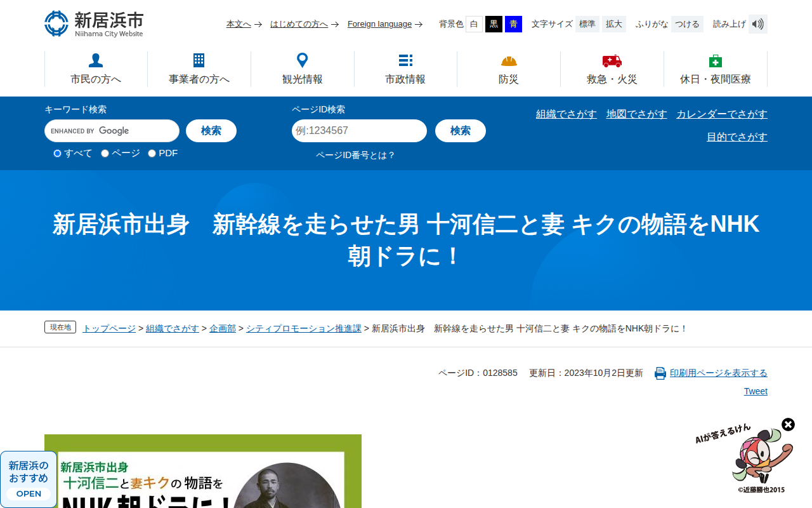This screenshot has height=508, width=812.
Task: Open the 事業者の方へ building icon menu
Action: click(x=199, y=69)
